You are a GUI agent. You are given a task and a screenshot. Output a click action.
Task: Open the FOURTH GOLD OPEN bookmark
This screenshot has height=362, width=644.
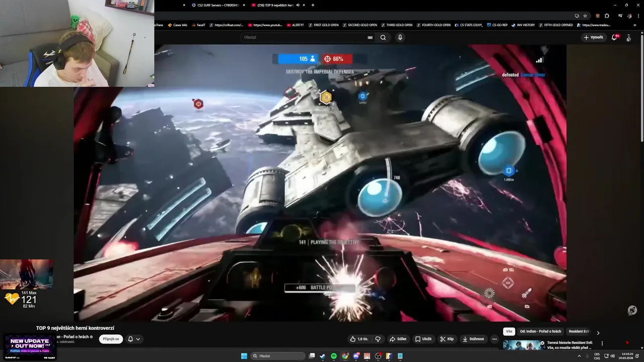click(433, 25)
